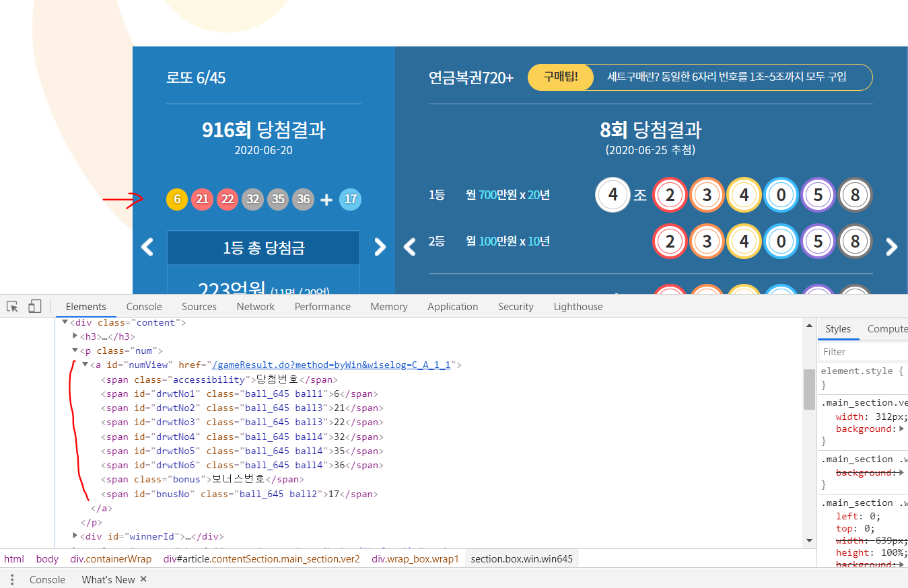Viewport: 908px width, 588px height.
Task: Open the Network tab
Action: click(x=256, y=307)
